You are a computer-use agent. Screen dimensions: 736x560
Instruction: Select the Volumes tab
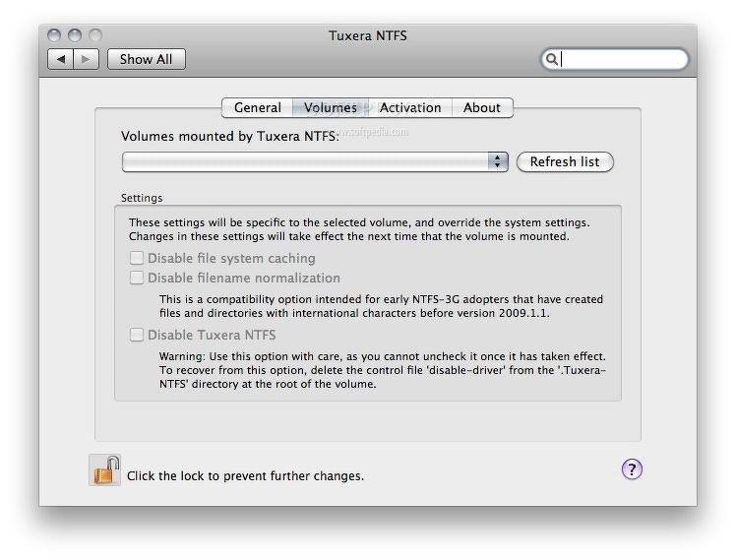[x=331, y=107]
